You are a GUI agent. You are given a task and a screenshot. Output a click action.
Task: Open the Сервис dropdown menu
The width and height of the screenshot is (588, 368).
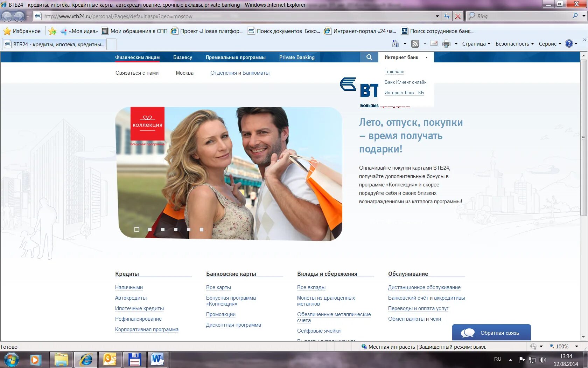[550, 43]
